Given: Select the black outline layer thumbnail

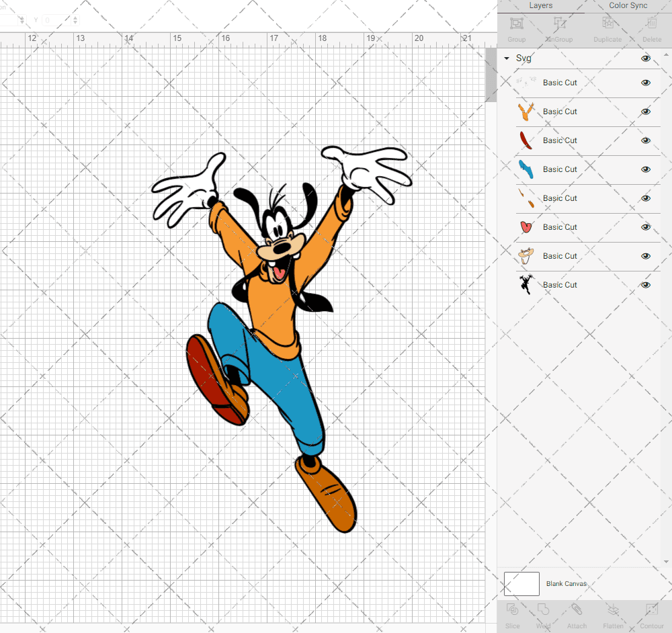Looking at the screenshot, I should coord(526,284).
